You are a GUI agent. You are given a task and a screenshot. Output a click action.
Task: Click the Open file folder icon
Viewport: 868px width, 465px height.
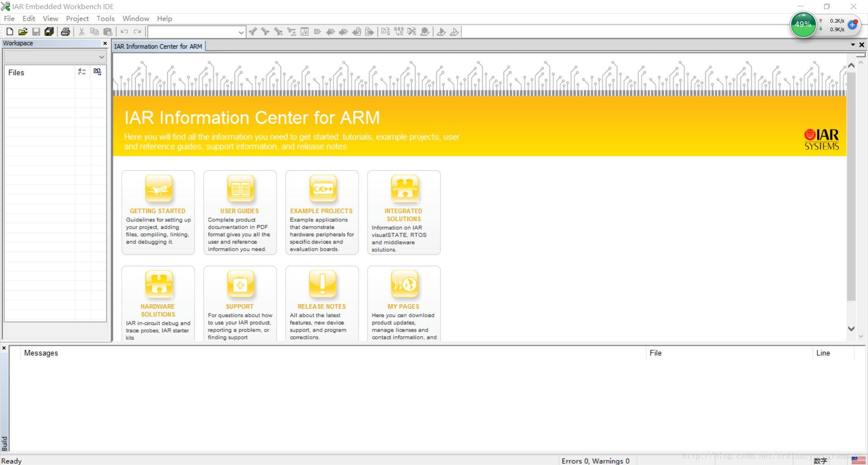tap(23, 32)
